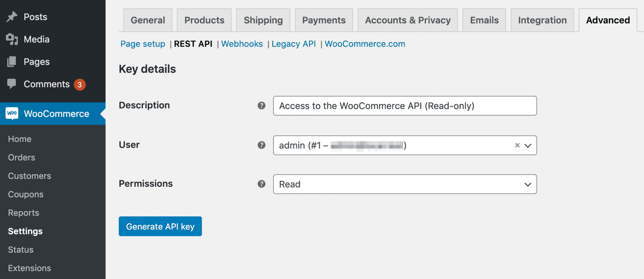Click the Comments speech bubble icon
644x279 pixels.
[x=12, y=84]
